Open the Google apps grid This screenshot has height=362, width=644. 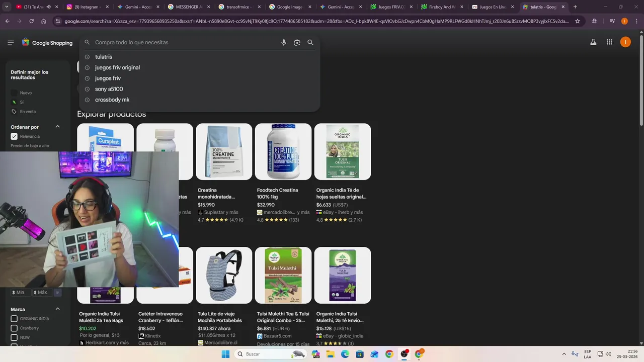[x=609, y=42]
